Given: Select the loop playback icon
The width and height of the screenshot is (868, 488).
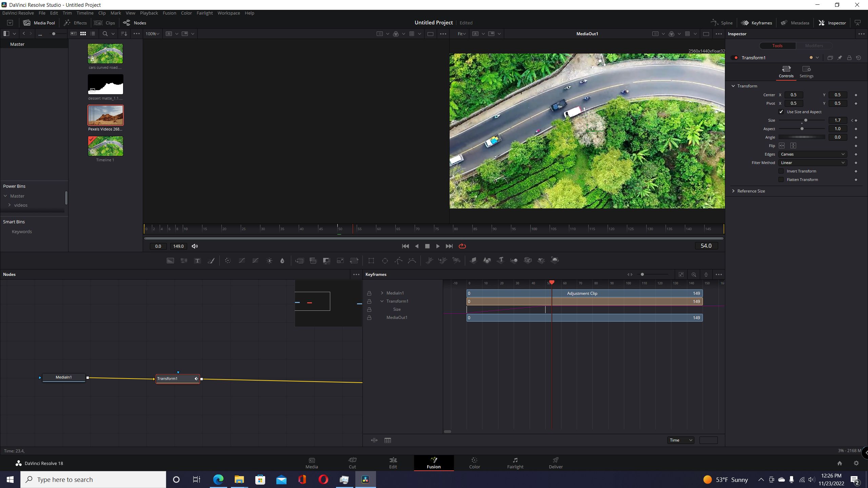Looking at the screenshot, I should click(x=462, y=245).
